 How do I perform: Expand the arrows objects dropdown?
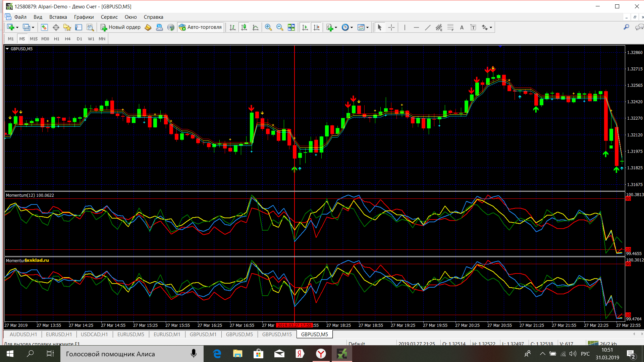491,27
